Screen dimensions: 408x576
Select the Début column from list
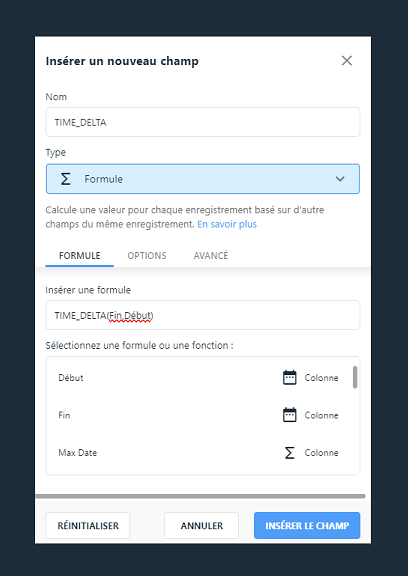pos(199,378)
